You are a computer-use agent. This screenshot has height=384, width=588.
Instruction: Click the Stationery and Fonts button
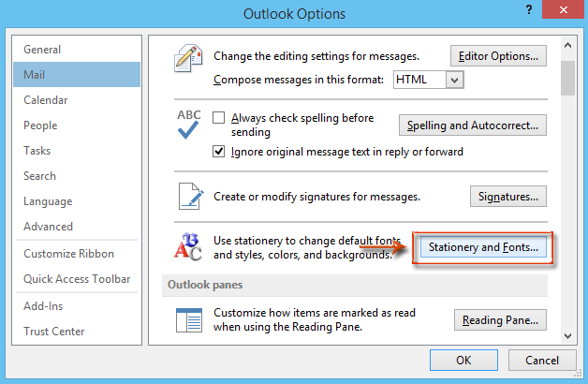[482, 247]
